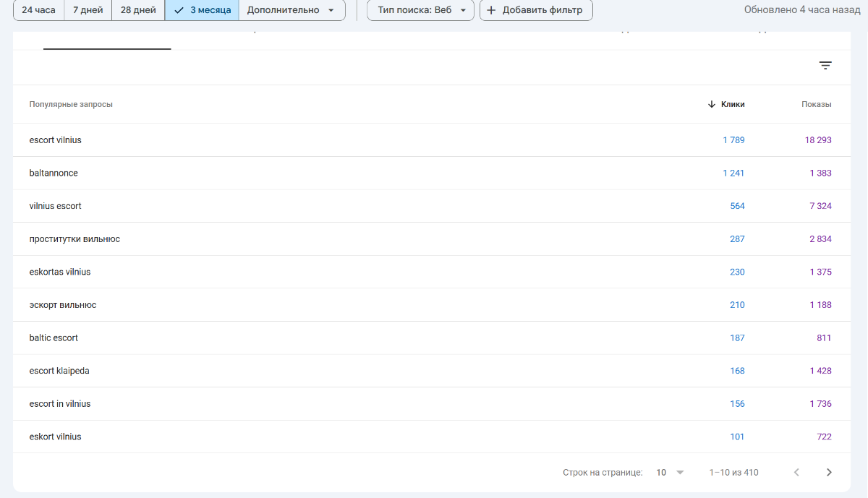Open the escort vilnius query row
This screenshot has width=868, height=498.
[x=56, y=140]
